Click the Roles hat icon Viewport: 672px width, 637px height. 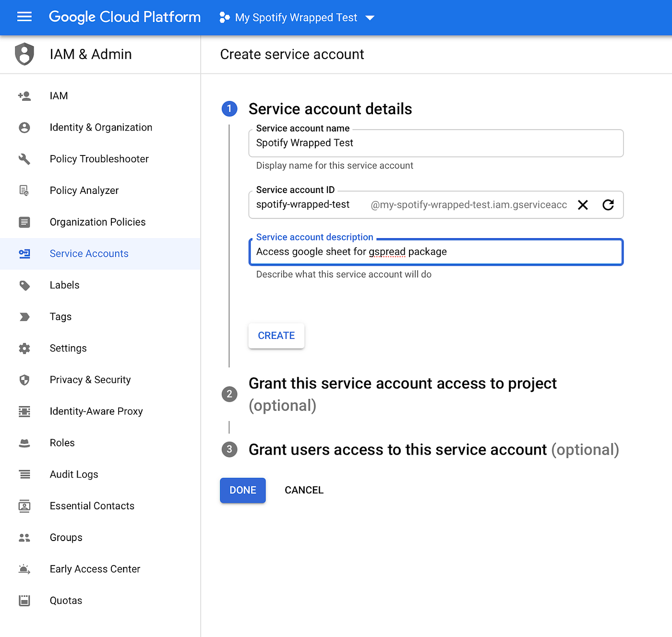[24, 443]
